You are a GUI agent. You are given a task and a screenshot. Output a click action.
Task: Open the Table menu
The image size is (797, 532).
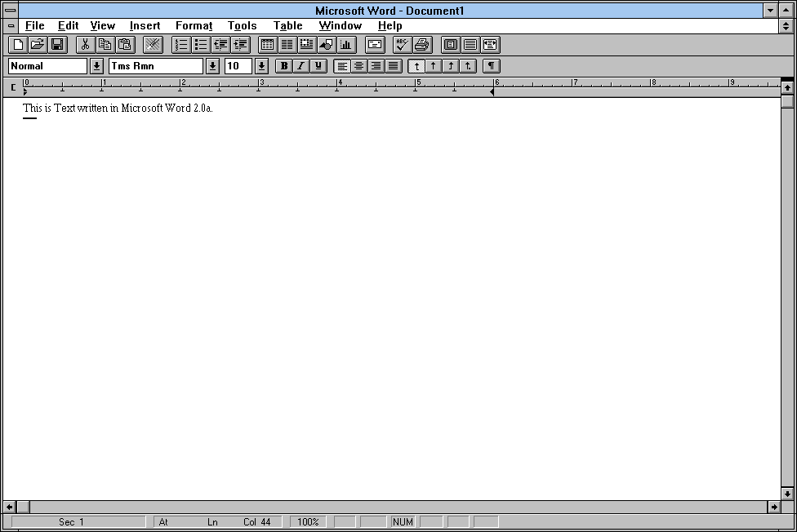pyautogui.click(x=287, y=25)
